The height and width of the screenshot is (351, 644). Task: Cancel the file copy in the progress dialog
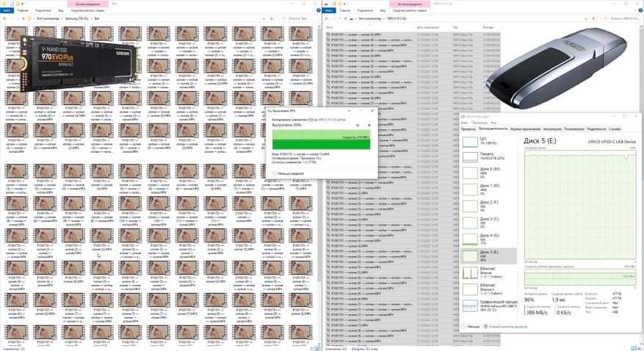pyautogui.click(x=369, y=126)
